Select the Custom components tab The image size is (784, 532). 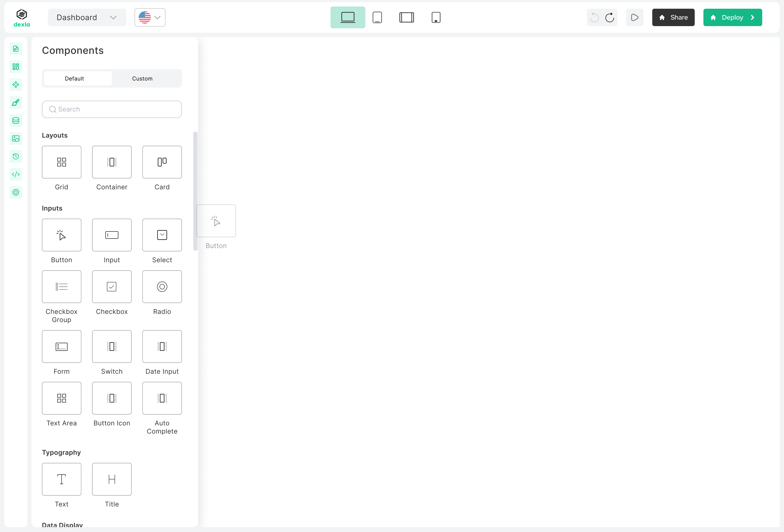142,79
